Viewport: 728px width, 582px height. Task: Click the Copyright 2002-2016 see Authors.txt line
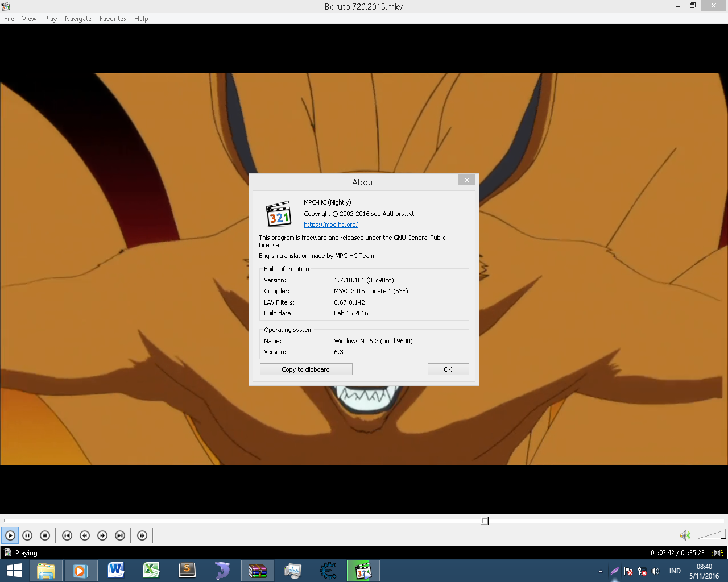pos(359,214)
